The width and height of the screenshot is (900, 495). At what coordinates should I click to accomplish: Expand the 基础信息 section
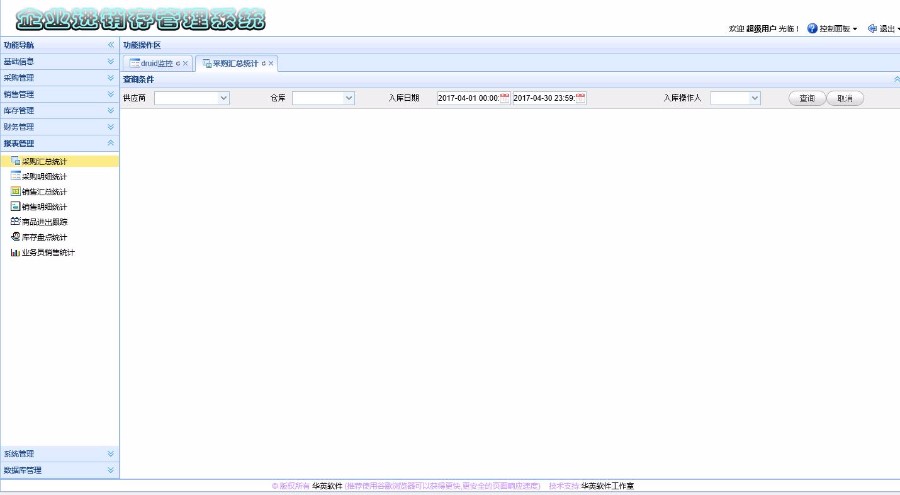tap(111, 61)
